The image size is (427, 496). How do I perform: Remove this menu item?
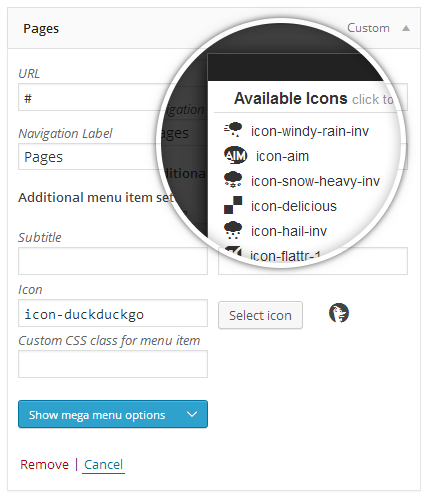44,464
